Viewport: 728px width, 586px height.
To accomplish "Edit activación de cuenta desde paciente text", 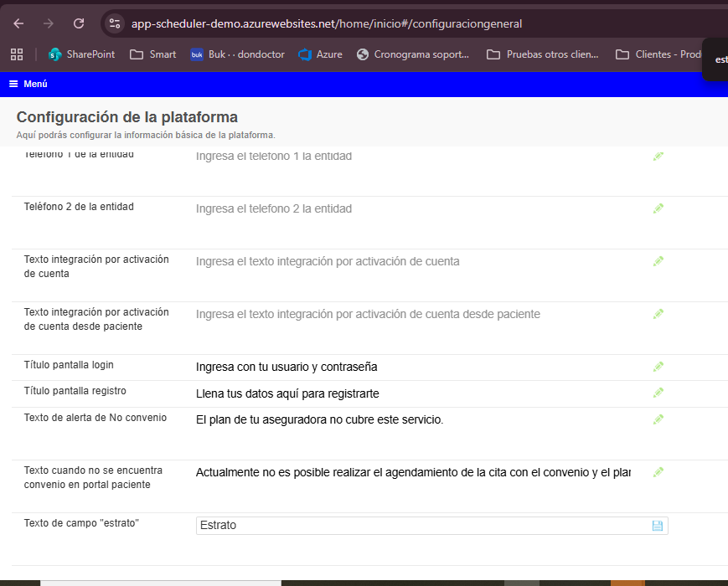I will point(658,314).
